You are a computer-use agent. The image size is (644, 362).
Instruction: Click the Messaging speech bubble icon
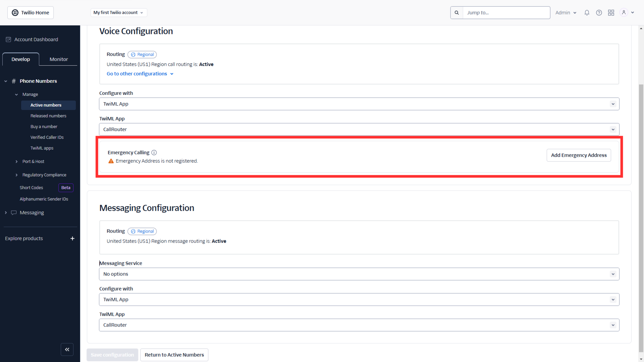[14, 213]
